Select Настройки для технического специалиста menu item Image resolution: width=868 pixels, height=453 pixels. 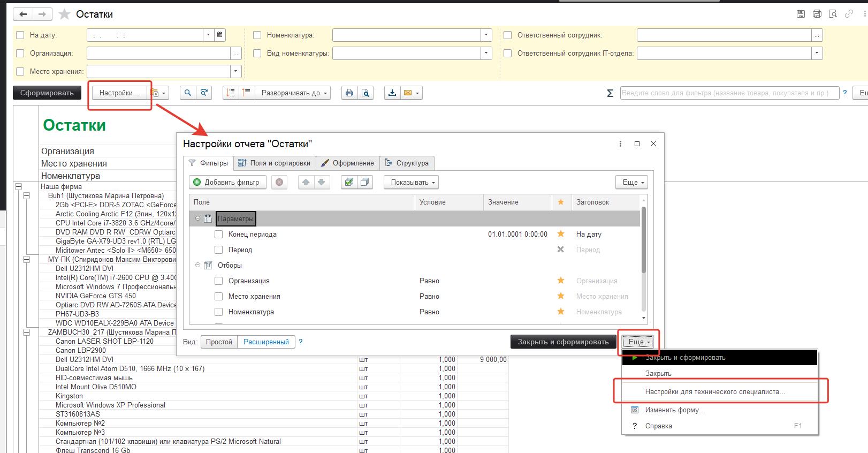coord(715,392)
